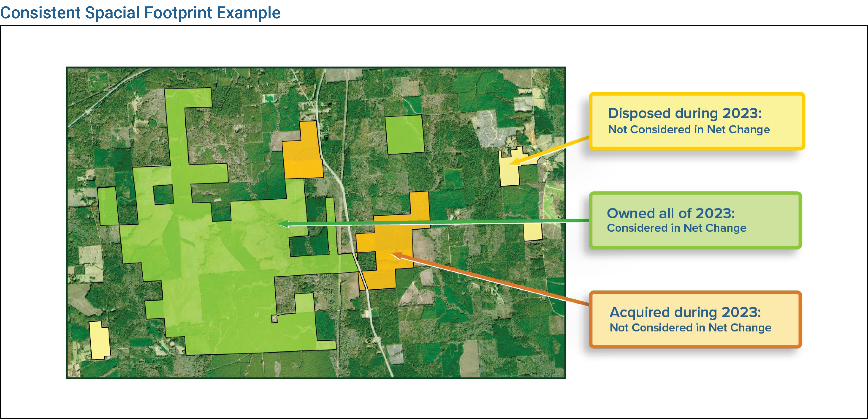Click 'Not Considered in Net Change' in orange box
Image resolution: width=868 pixels, height=419 pixels.
pyautogui.click(x=690, y=328)
